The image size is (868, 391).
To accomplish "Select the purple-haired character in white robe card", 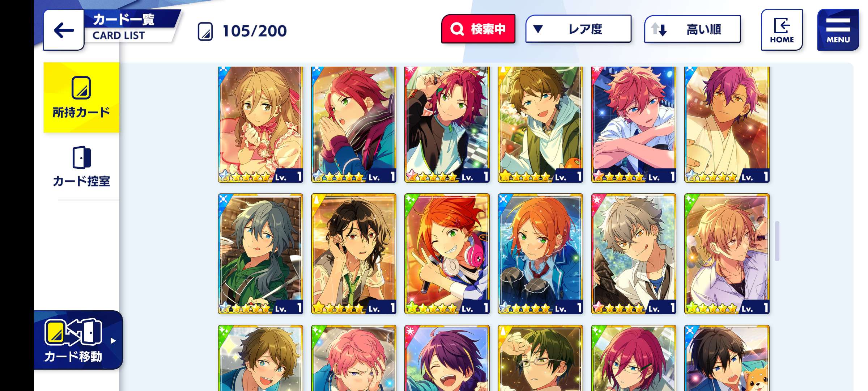I will (727, 124).
